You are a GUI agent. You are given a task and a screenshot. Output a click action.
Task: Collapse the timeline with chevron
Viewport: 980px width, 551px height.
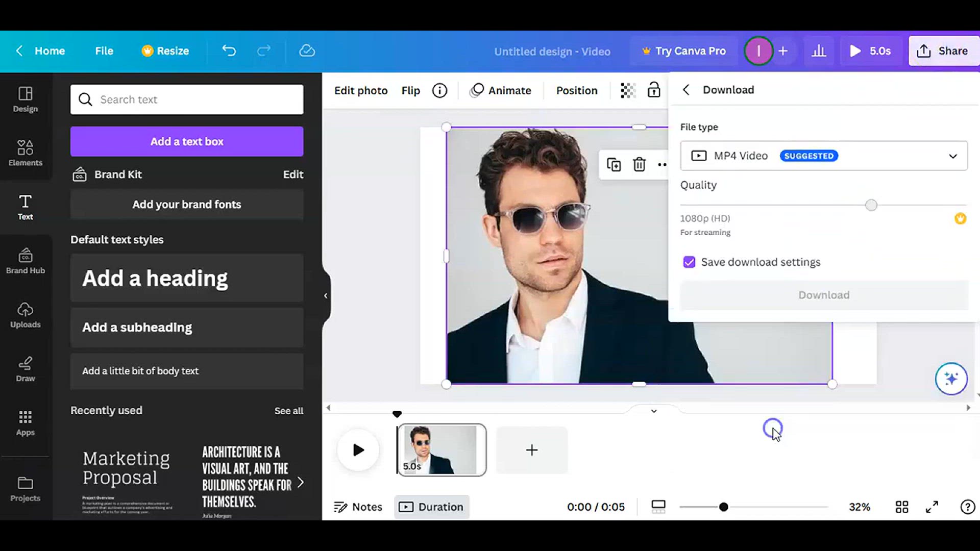pyautogui.click(x=653, y=411)
